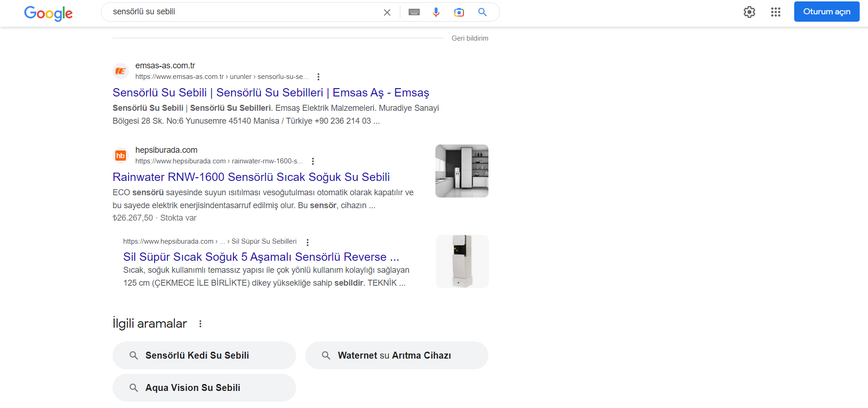Screen dimensions: 868x408
Task: Open the Sil Süpür water dispenser thumbnail
Action: point(462,262)
